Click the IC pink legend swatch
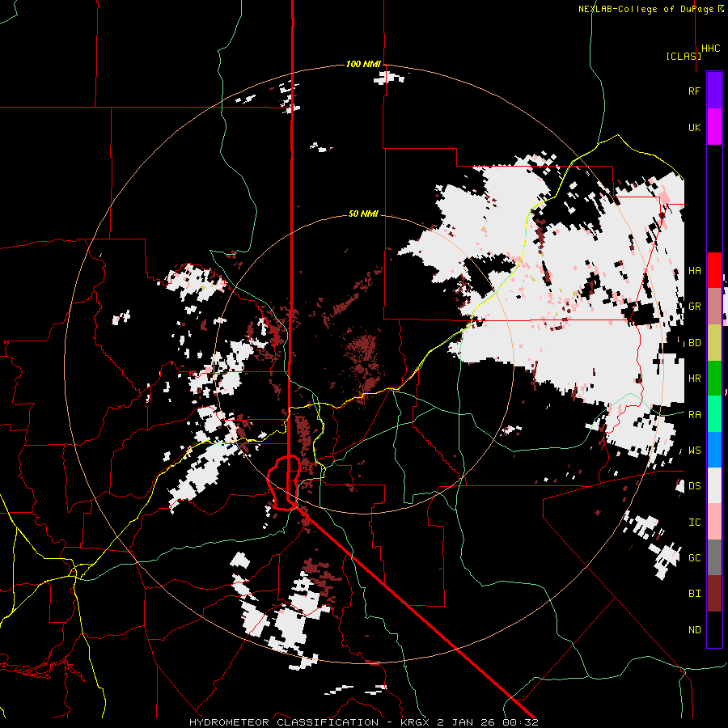The height and width of the screenshot is (728, 728). (x=714, y=522)
